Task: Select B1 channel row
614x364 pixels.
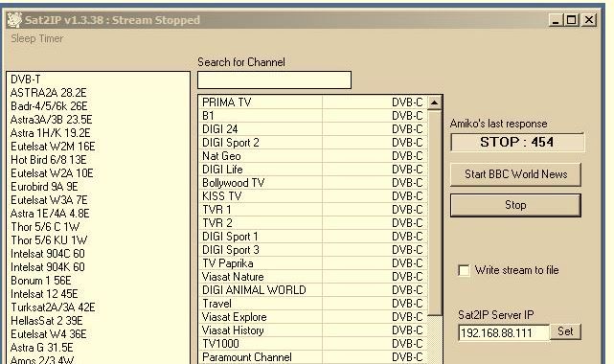Action: click(x=313, y=116)
